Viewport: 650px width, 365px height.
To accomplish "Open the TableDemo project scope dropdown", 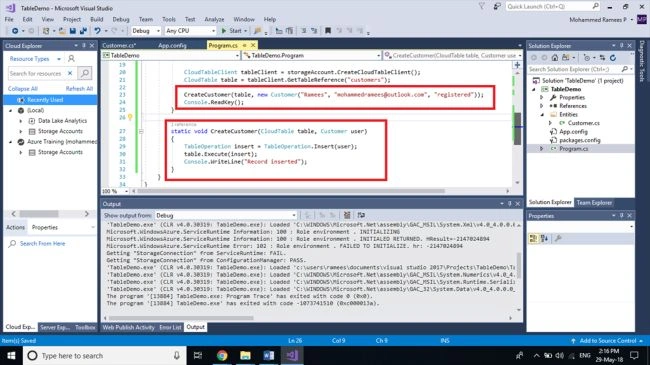I will [171, 55].
